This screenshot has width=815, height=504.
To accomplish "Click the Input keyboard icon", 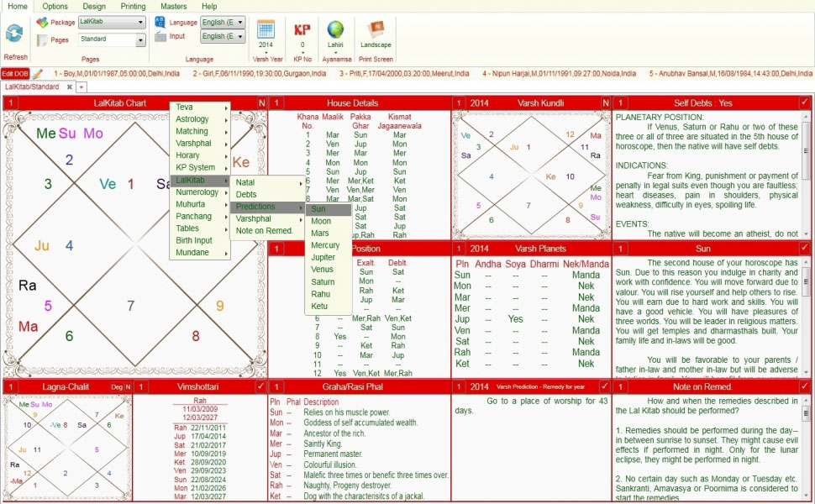I will [160, 36].
